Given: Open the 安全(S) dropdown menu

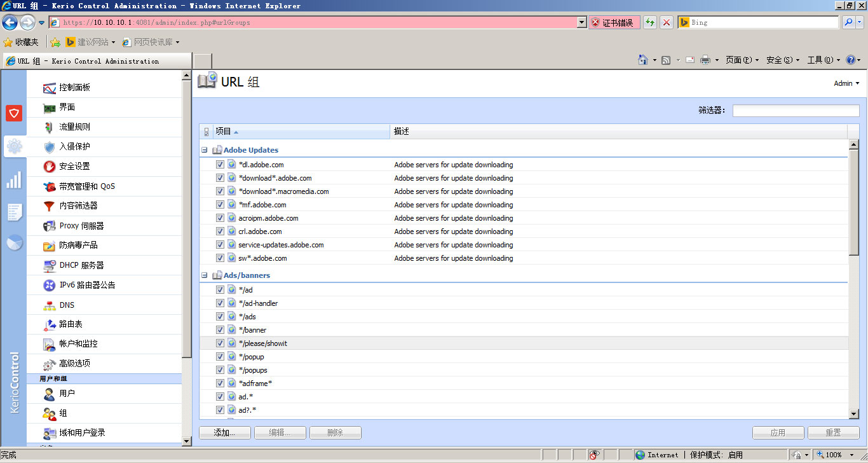Looking at the screenshot, I should point(783,60).
